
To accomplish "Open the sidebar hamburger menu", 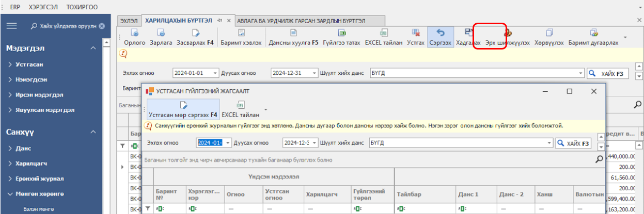I will click(x=11, y=26).
